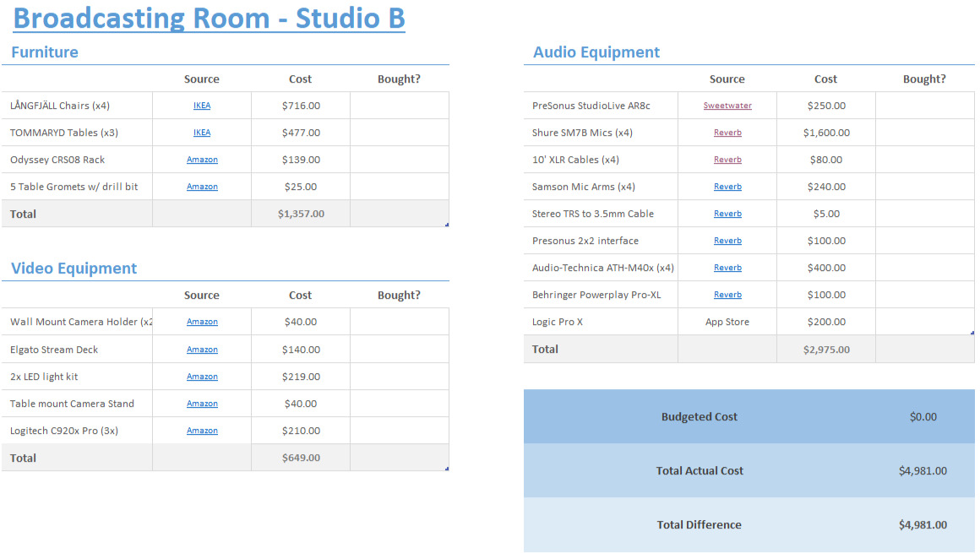
Task: Click the Total Actual Cost value "$4,981.00"
Action: 923,470
